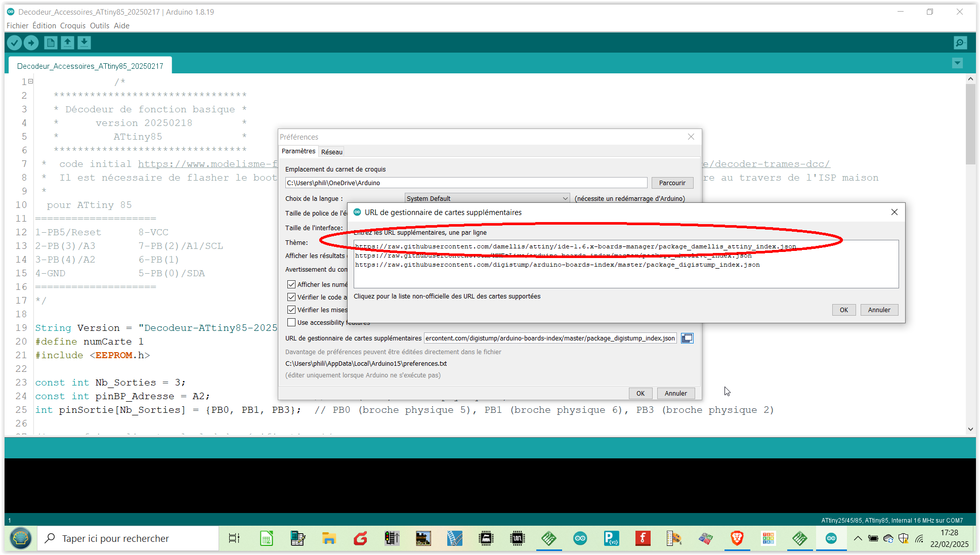Toggle the Vérifier le code checkbox
This screenshot has width=980, height=555.
point(291,297)
